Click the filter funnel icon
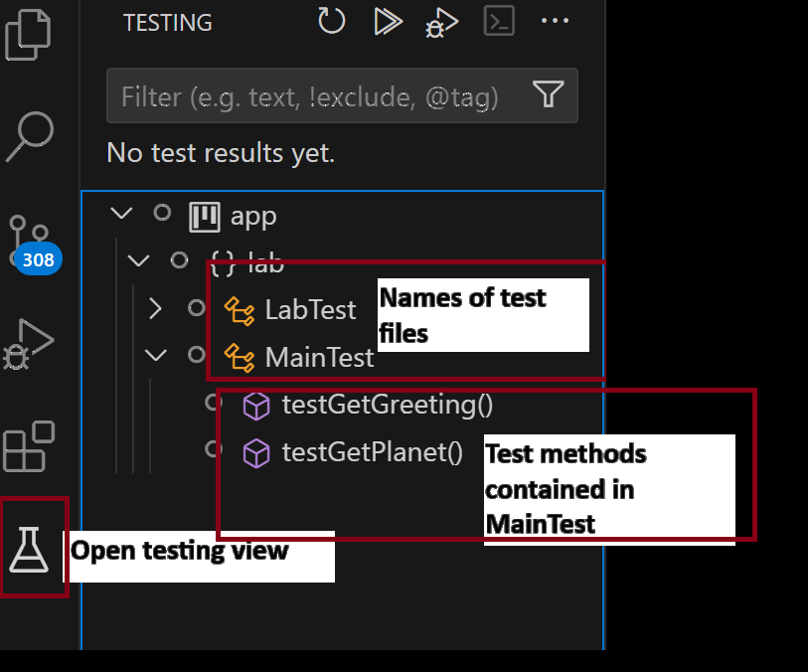The height and width of the screenshot is (672, 808). pos(549,95)
